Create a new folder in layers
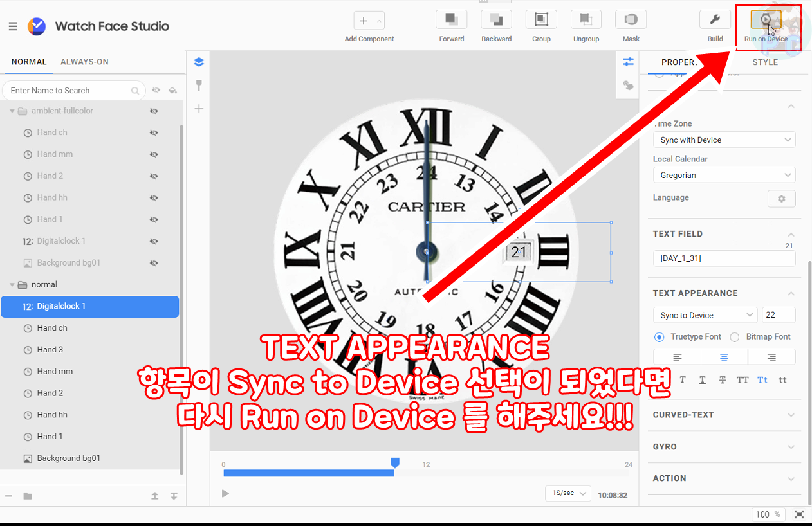This screenshot has width=812, height=526. pyautogui.click(x=28, y=496)
